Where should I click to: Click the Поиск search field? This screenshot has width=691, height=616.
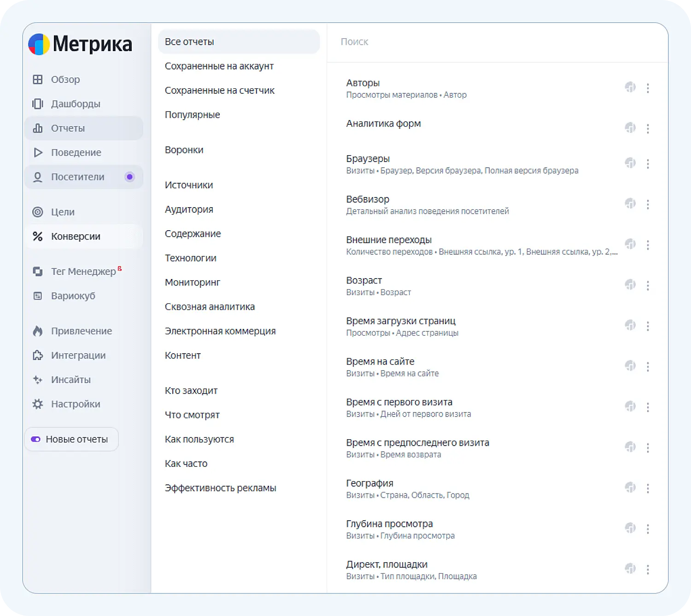[x=498, y=42]
